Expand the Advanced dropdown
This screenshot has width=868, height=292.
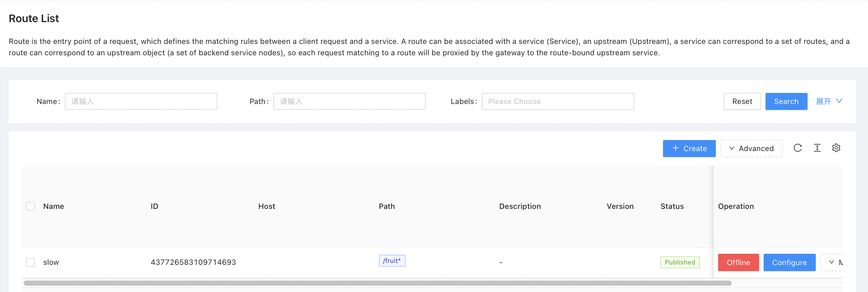tap(751, 149)
